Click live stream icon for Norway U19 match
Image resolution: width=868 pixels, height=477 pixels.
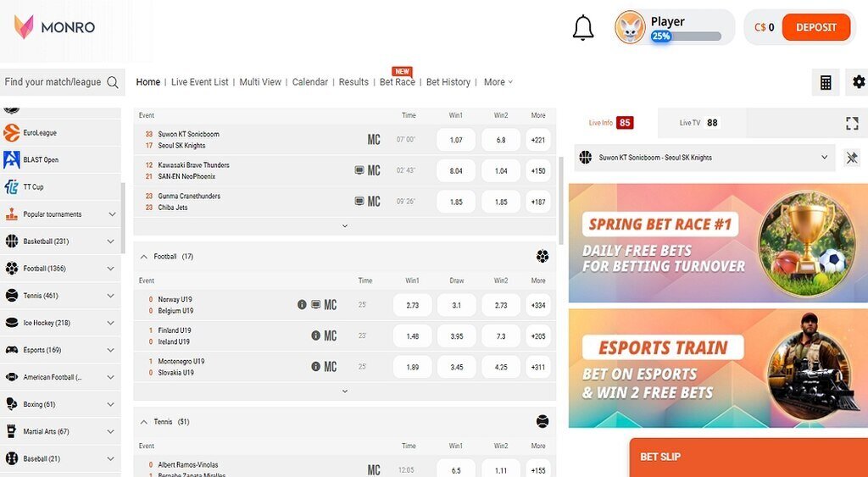pyautogui.click(x=315, y=304)
